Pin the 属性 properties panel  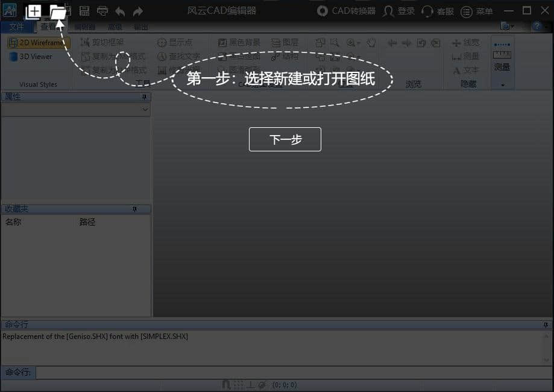[144, 97]
